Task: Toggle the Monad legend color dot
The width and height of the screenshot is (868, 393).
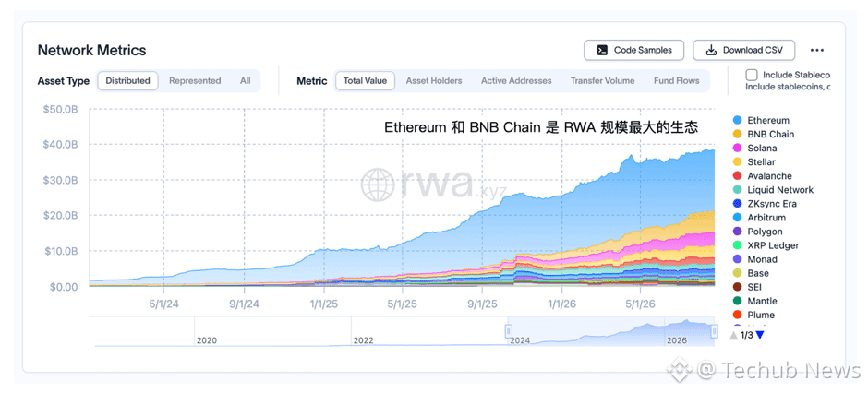Action: (737, 259)
